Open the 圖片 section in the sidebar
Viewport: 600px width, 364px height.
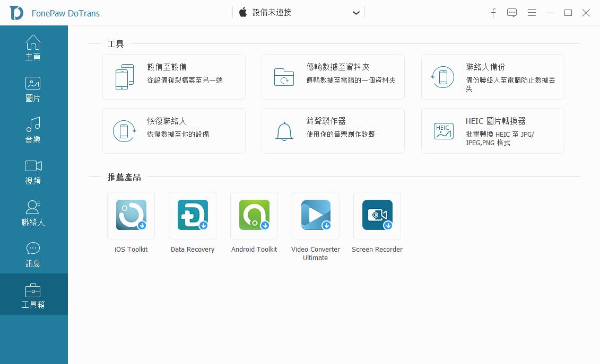click(33, 89)
